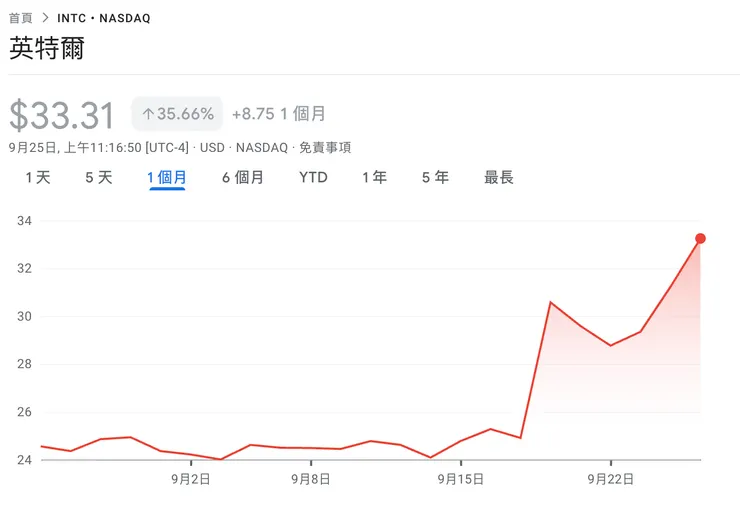
Task: Click the up-arrow icon in the percentage badge
Action: (x=148, y=114)
